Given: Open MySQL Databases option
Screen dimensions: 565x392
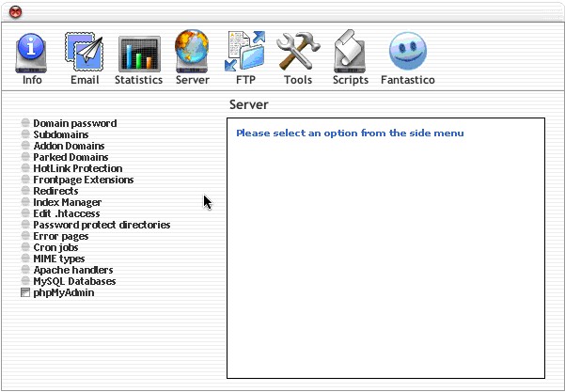Looking at the screenshot, I should coord(74,281).
